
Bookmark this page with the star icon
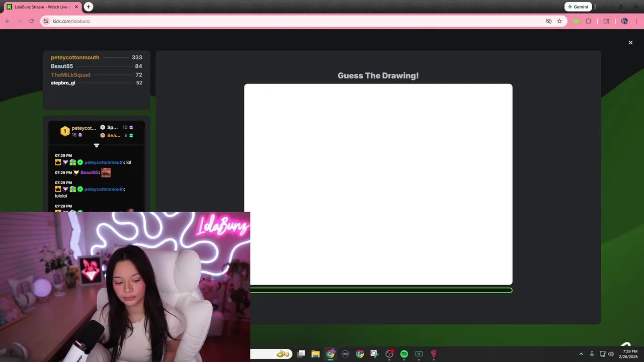click(x=559, y=21)
